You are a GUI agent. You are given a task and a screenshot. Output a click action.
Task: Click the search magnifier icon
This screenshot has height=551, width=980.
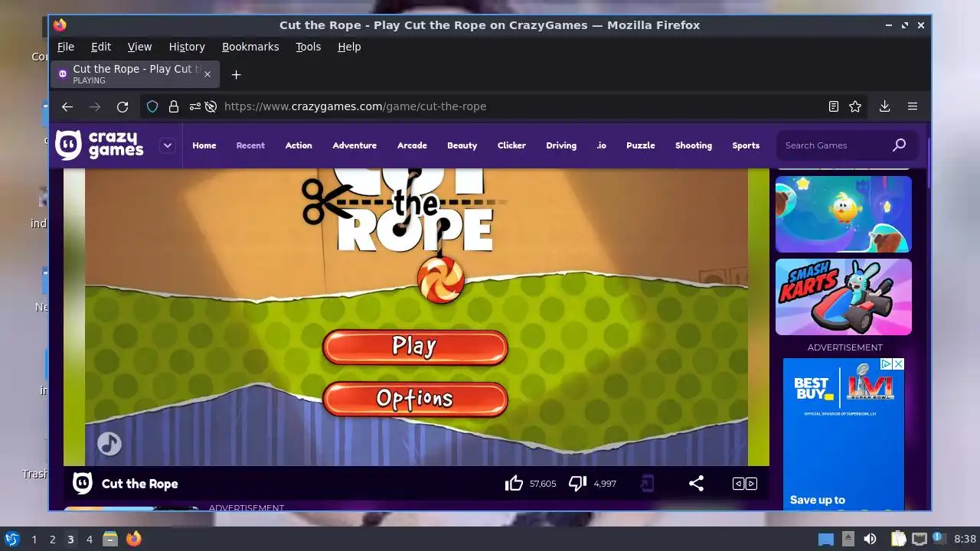(x=899, y=145)
